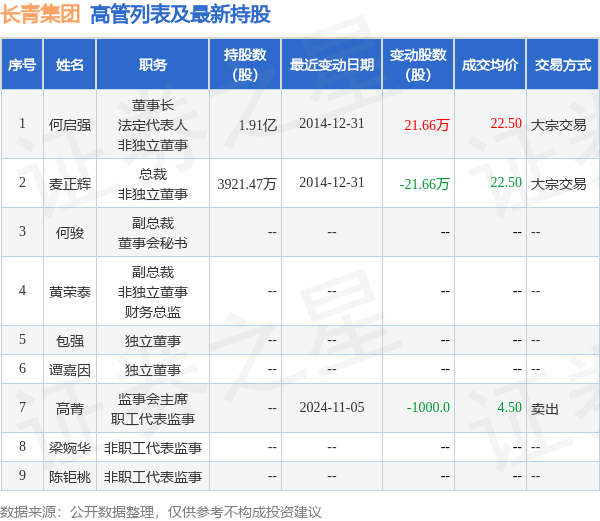Click the name 黄荣泰
The image size is (600, 521).
[70, 292]
